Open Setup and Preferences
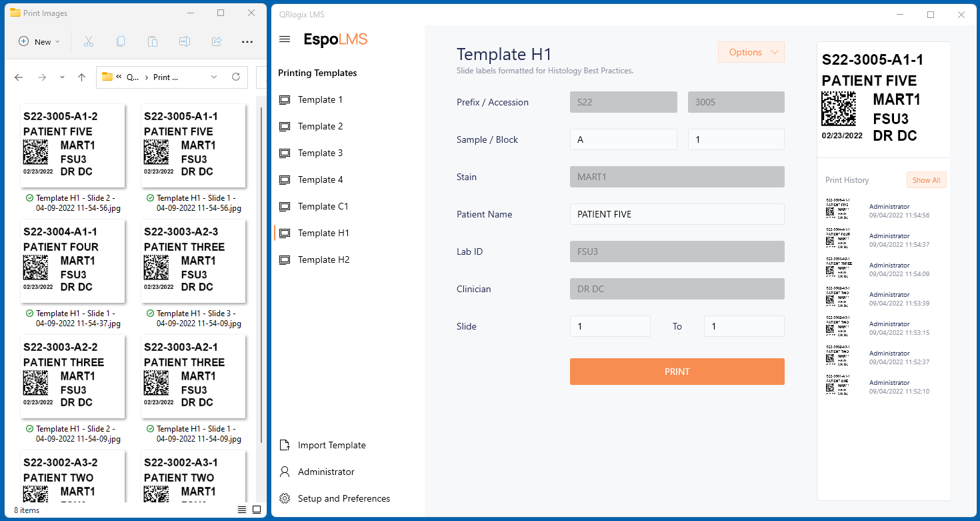Screen dimensions: 980x521 pyautogui.click(x=343, y=498)
